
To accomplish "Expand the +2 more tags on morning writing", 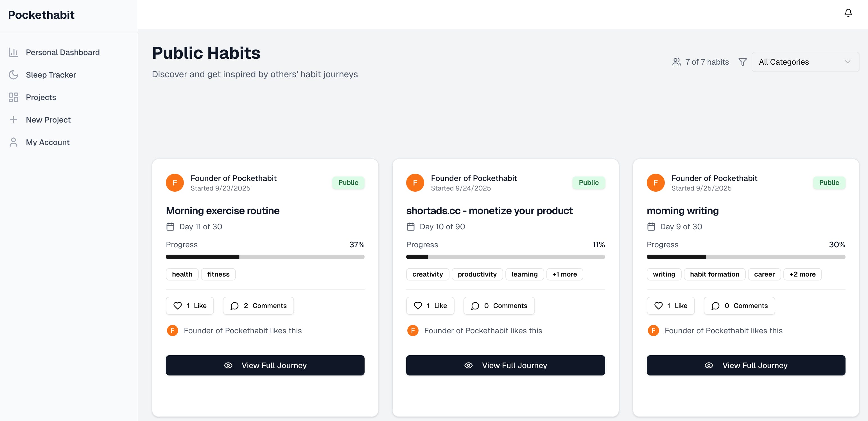I will pyautogui.click(x=802, y=274).
